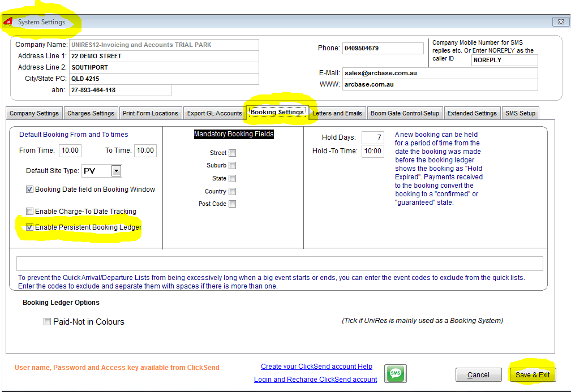Click the Booking Ledger Options heading
The image size is (571, 392).
pyautogui.click(x=61, y=303)
